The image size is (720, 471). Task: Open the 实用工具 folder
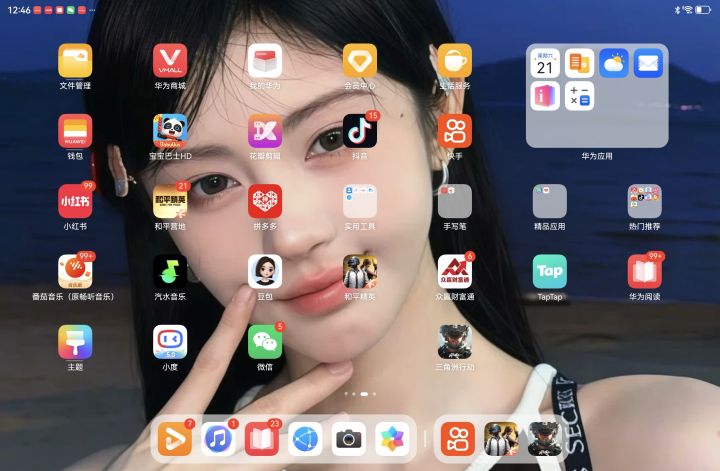coord(360,201)
